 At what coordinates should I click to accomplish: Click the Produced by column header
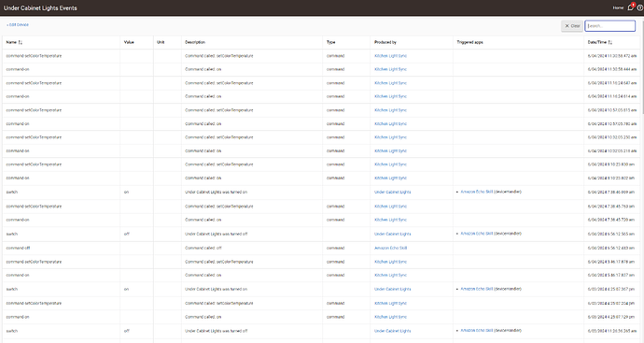click(x=385, y=42)
